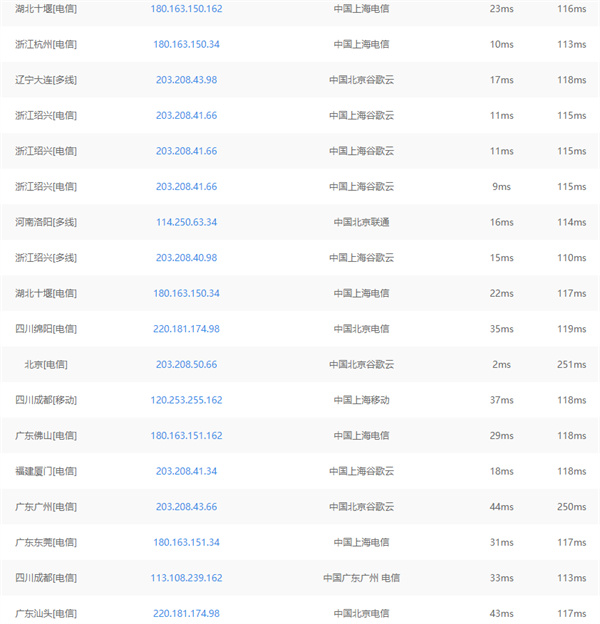600x624 pixels.
Task: Open IP address 120.253.255.162
Action: pyautogui.click(x=186, y=400)
